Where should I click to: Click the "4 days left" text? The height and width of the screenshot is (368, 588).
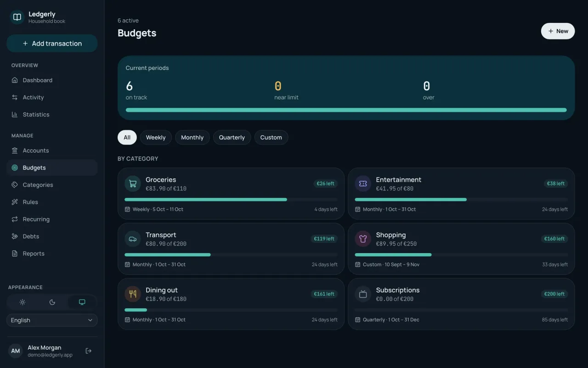pyautogui.click(x=326, y=209)
